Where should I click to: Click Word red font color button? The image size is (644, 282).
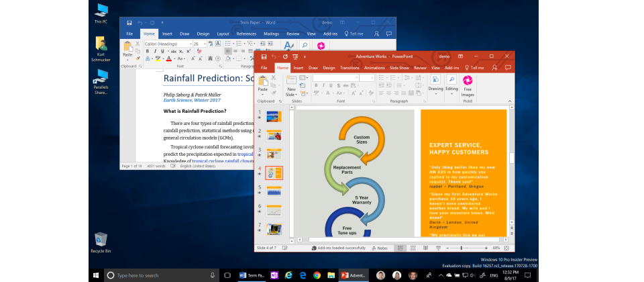click(169, 59)
